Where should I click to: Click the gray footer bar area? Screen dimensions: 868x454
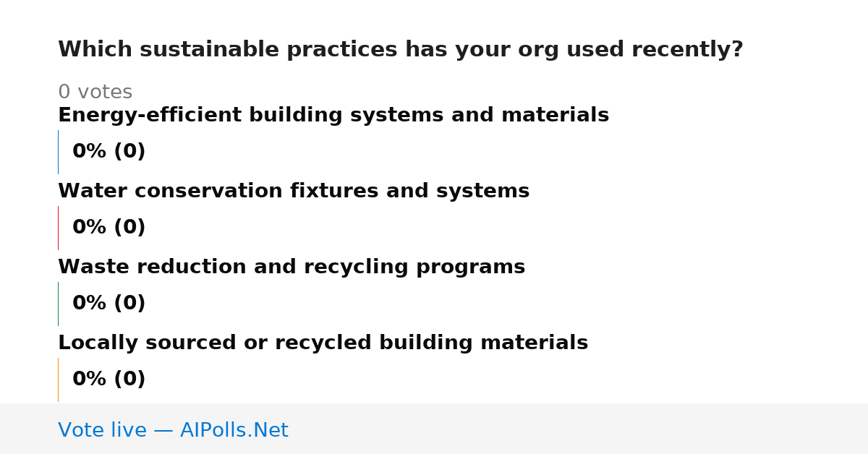(x=434, y=429)
